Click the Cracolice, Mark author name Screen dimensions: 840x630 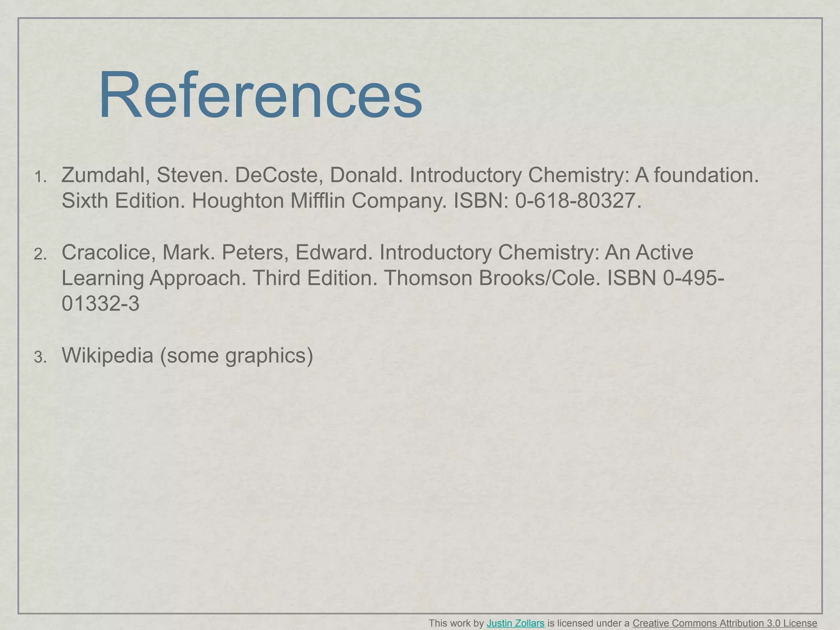[x=138, y=252]
